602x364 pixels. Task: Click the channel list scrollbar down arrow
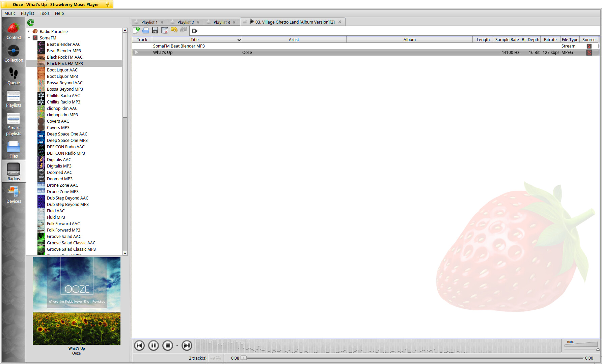pyautogui.click(x=125, y=253)
